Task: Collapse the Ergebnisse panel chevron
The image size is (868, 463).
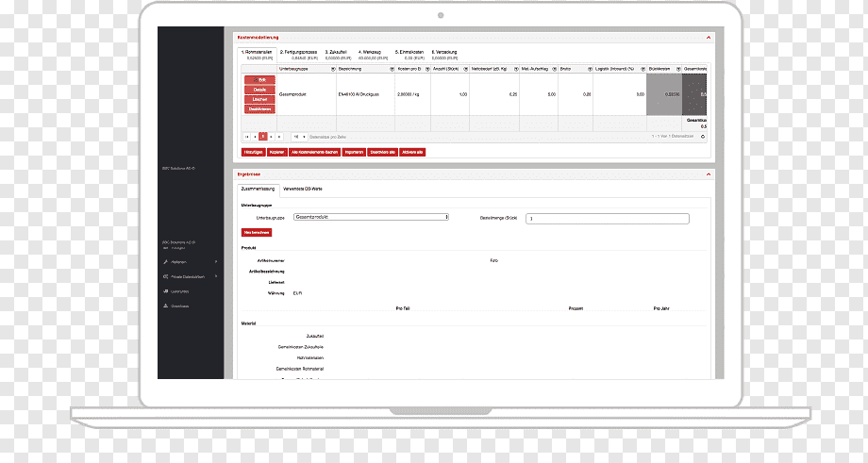Action: pyautogui.click(x=708, y=174)
